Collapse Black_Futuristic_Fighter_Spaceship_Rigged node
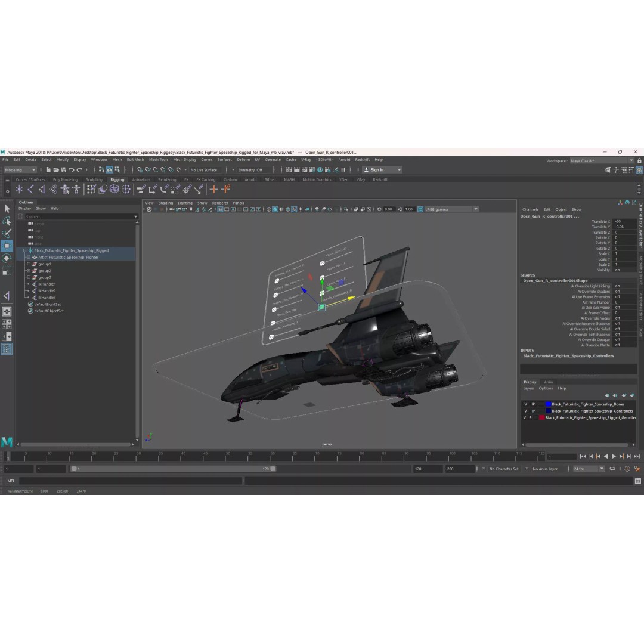Image resolution: width=644 pixels, height=644 pixels. tap(24, 250)
